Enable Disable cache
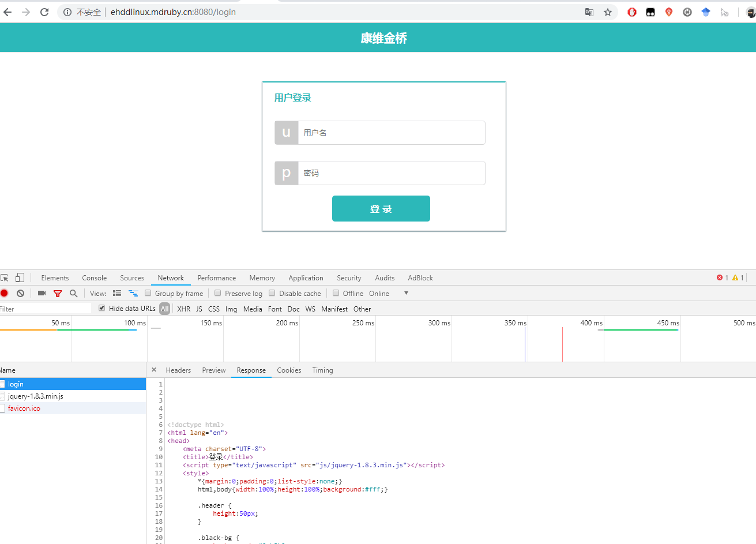This screenshot has height=544, width=756. pos(272,293)
